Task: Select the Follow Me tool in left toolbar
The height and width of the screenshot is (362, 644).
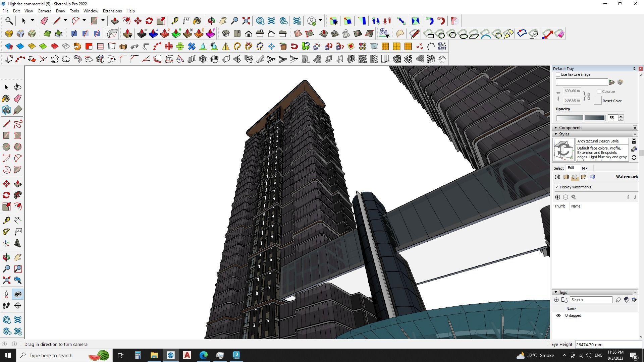Action: [x=18, y=195]
